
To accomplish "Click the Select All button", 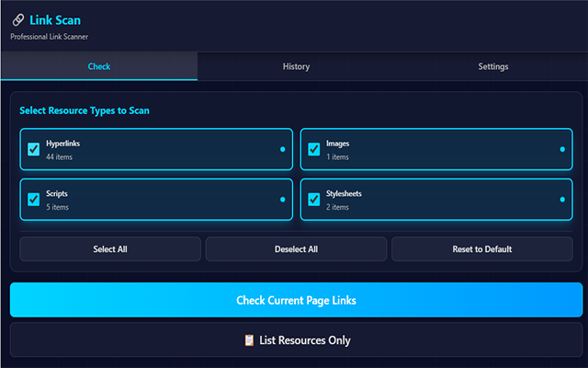I will (x=110, y=249).
